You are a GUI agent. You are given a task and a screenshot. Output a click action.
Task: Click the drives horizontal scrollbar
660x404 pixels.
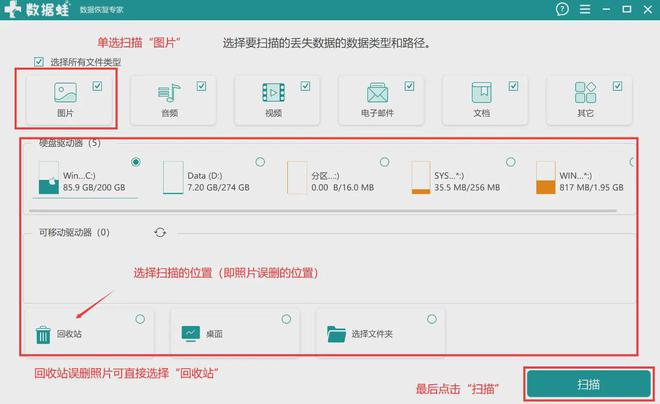coord(323,210)
